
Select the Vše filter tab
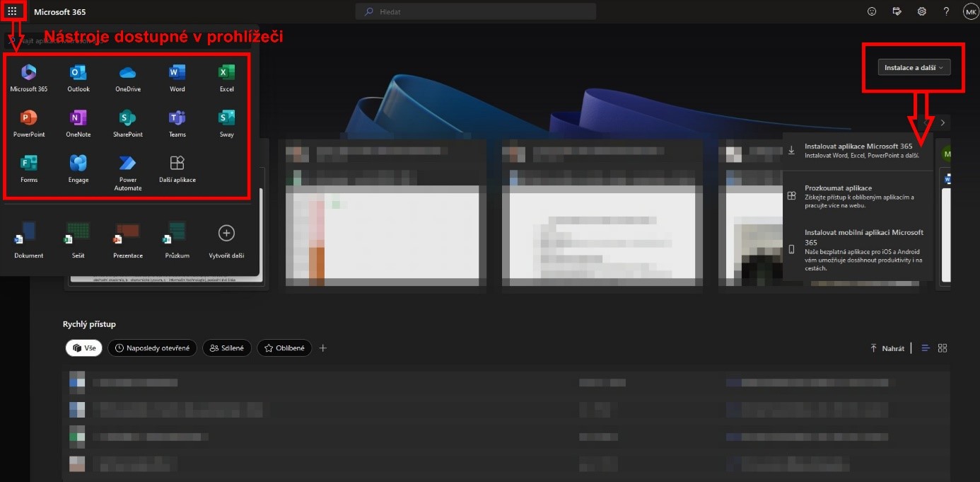(x=84, y=348)
